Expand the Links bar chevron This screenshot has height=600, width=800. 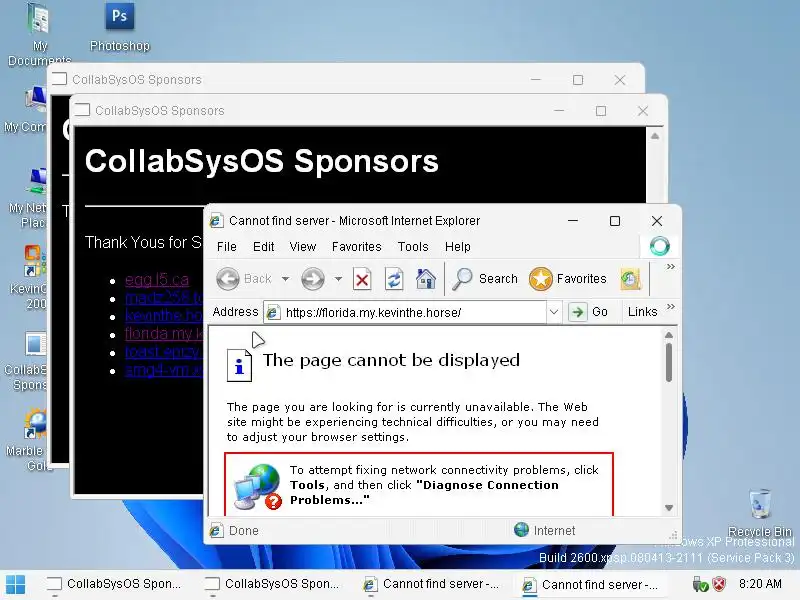(670, 306)
